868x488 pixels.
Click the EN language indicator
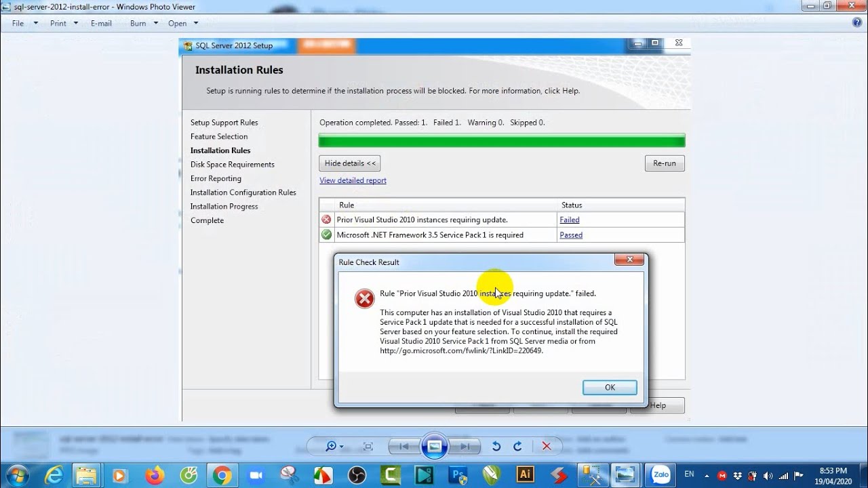pos(689,474)
